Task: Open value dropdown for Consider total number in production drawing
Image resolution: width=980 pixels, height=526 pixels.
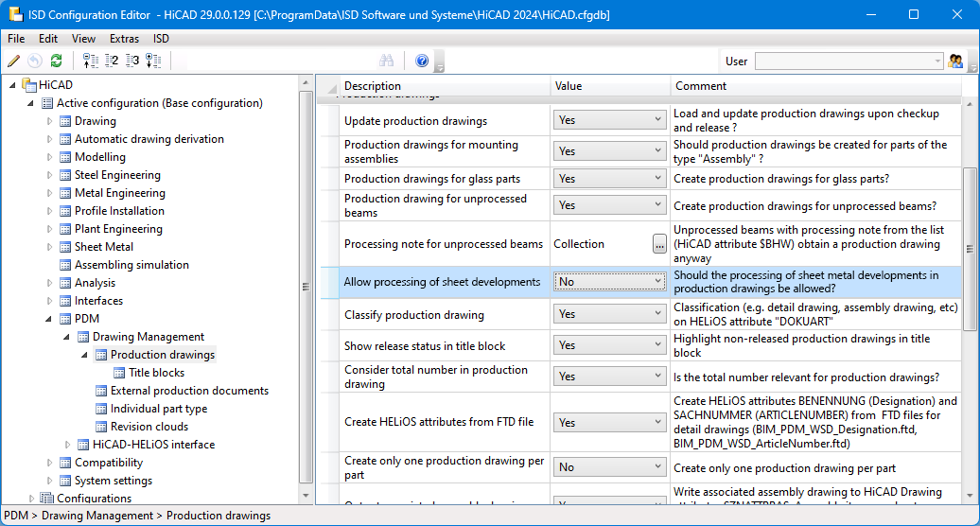Action: pyautogui.click(x=609, y=377)
